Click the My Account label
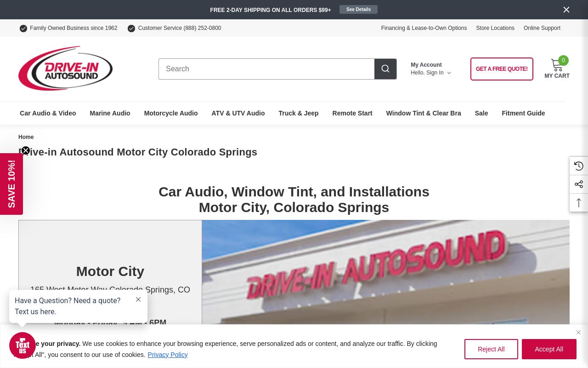Screen dimensions: 588x368 tap(426, 65)
